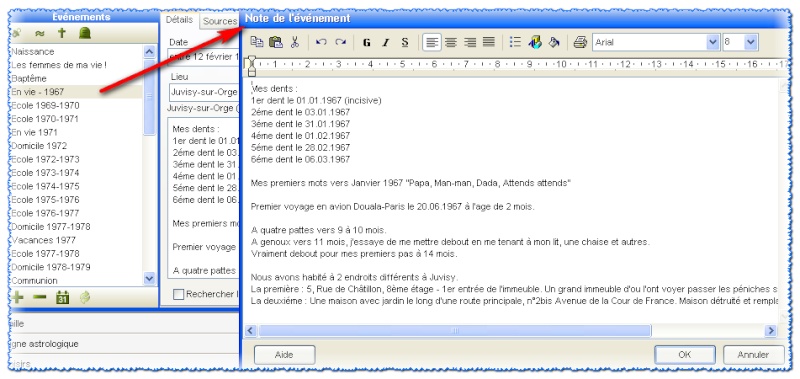
Task: Switch to the Sources tab
Action: 219,21
